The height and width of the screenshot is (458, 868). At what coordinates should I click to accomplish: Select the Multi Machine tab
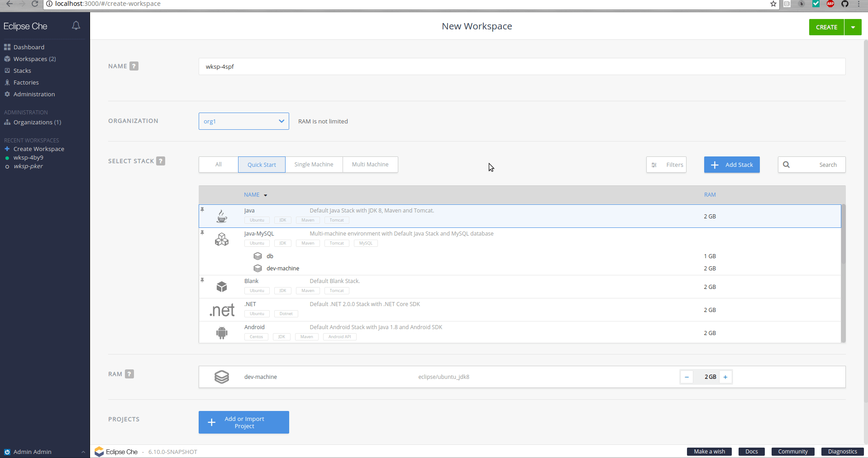(x=370, y=165)
